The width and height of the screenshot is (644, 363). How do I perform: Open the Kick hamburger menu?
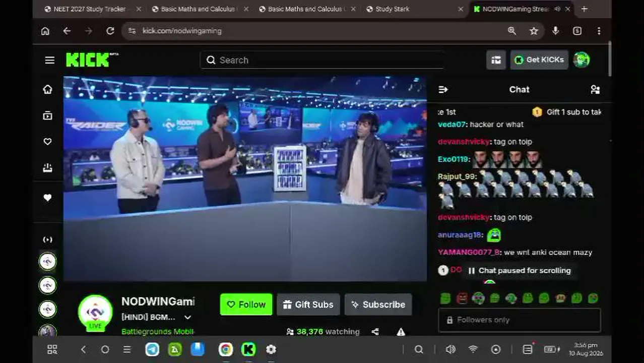click(x=49, y=60)
